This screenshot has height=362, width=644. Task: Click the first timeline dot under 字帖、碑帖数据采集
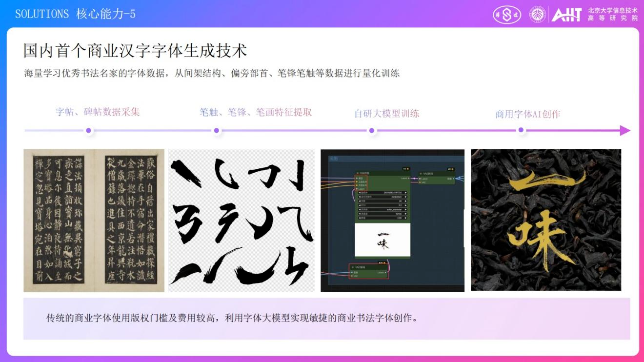[88, 130]
